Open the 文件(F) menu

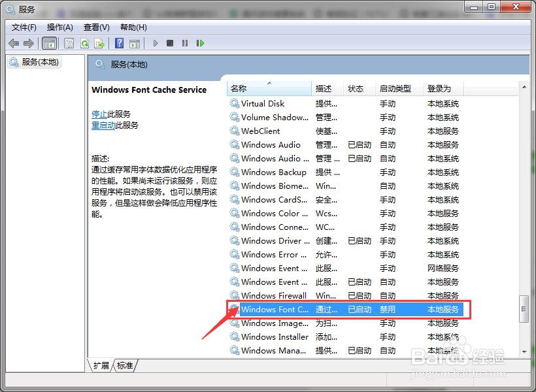[x=24, y=27]
